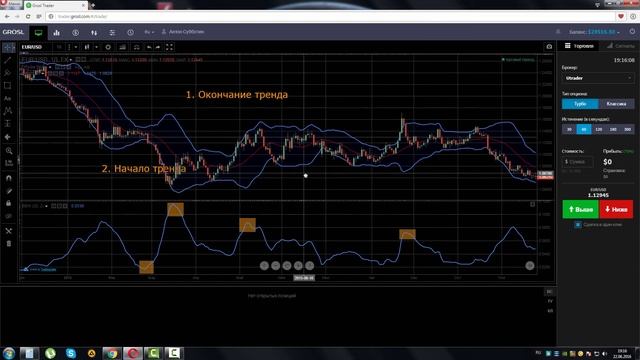Click the show objects tree icon
Viewport: 640px width, 360px height.
point(9,231)
